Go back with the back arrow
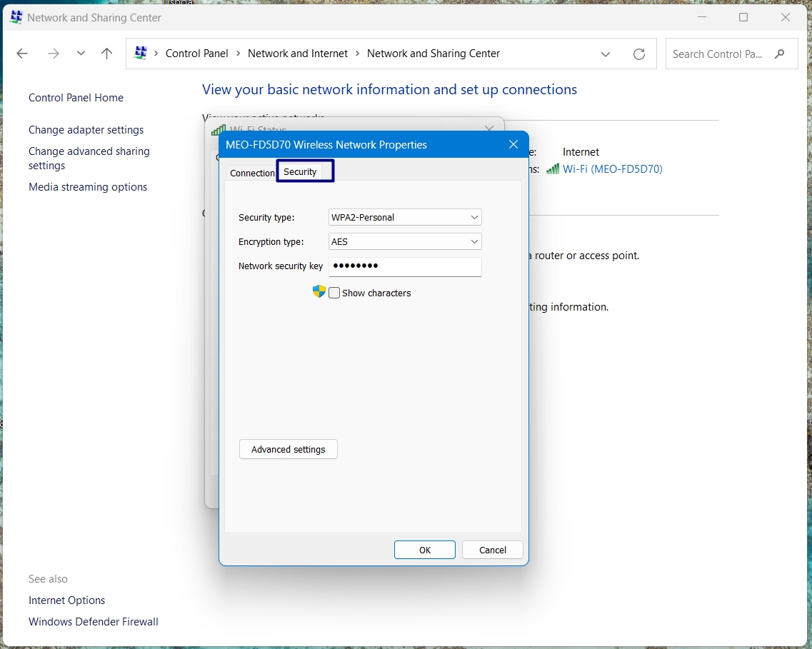This screenshot has width=812, height=649. tap(21, 54)
